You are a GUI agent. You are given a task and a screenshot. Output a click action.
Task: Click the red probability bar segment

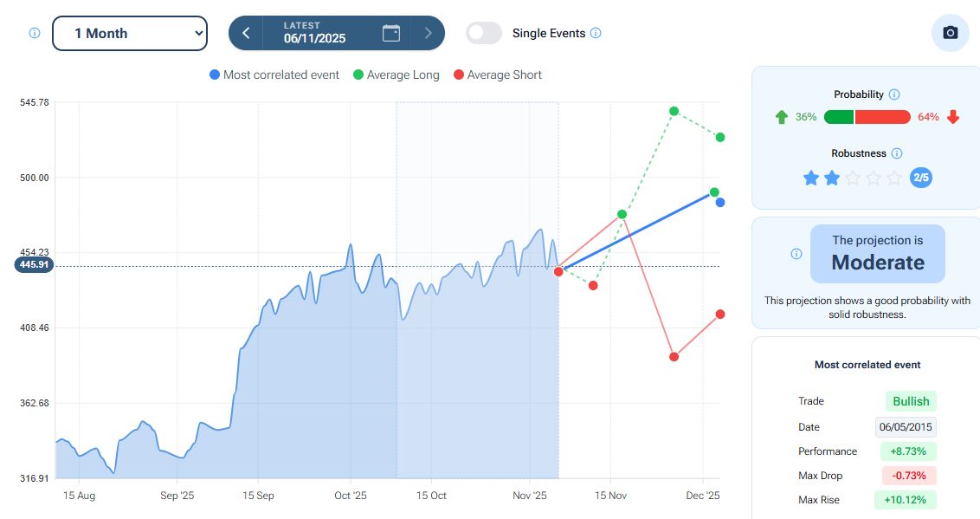click(x=882, y=117)
